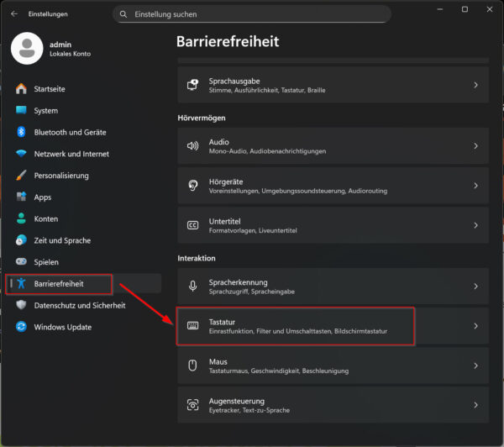Screen dimensions: 504x447
Task: Click the search magnifier icon
Action: pyautogui.click(x=123, y=14)
